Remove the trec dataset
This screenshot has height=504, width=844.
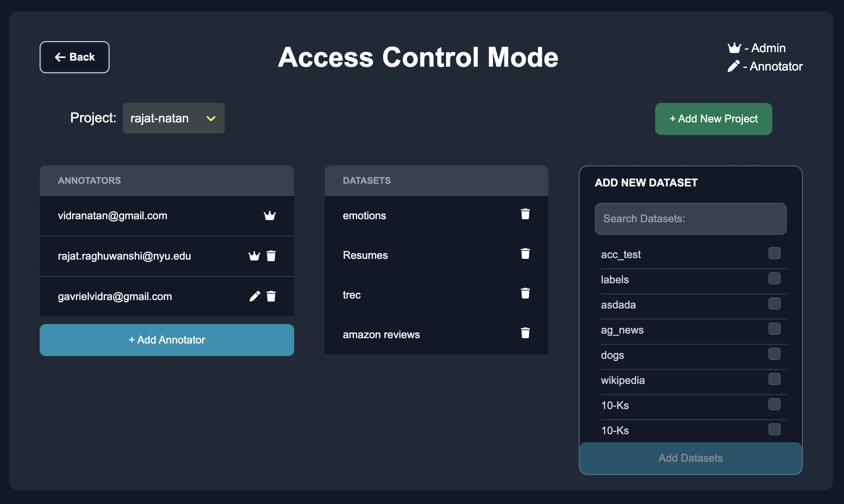tap(525, 294)
